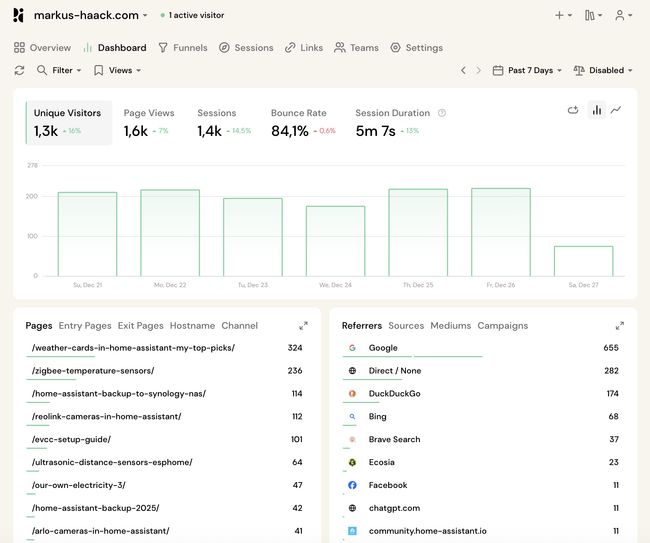Switch to bar chart view

[597, 110]
